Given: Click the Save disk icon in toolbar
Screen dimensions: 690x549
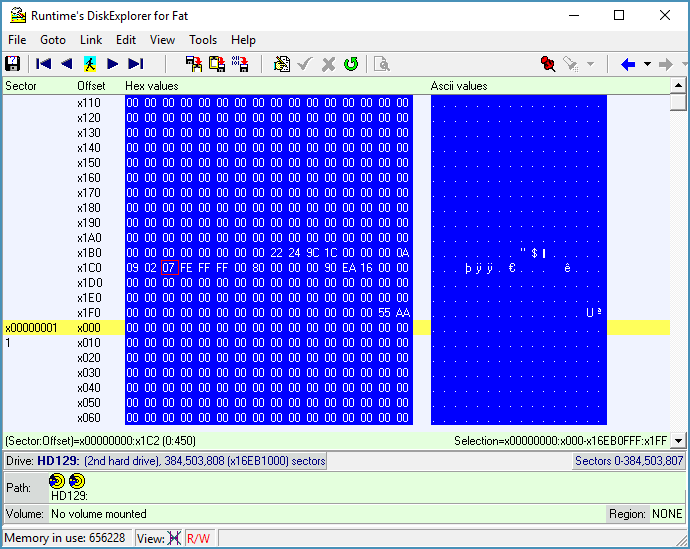Looking at the screenshot, I should 13,64.
